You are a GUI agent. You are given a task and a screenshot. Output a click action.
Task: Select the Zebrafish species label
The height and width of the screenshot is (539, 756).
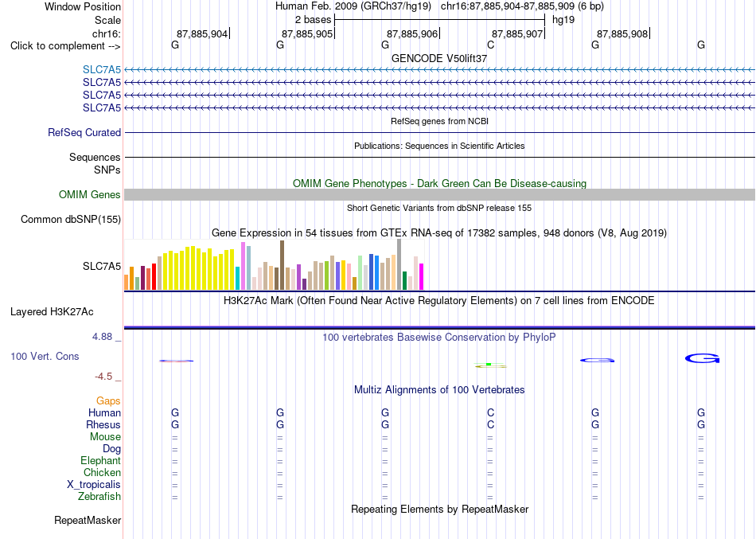(x=99, y=496)
